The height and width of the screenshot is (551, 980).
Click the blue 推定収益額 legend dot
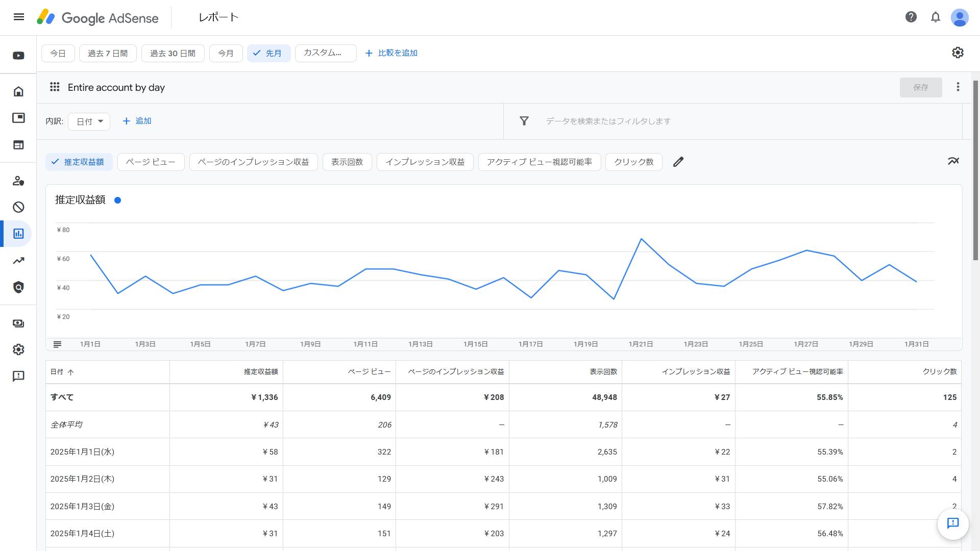(117, 200)
